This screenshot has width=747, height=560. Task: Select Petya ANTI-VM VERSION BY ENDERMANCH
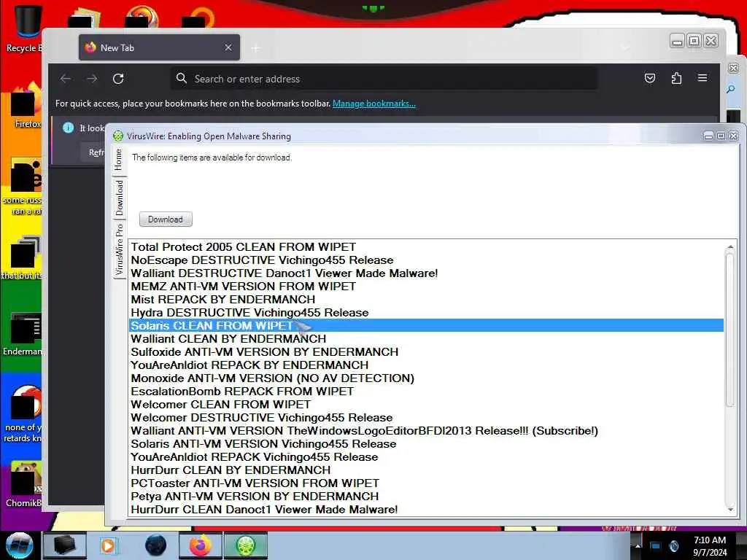426,496
